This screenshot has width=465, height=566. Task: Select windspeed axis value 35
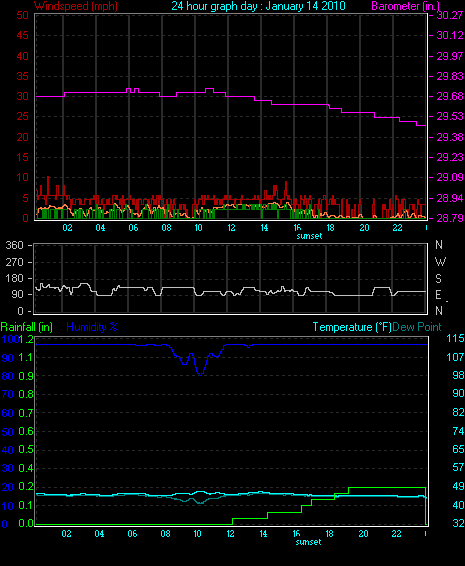coord(22,76)
